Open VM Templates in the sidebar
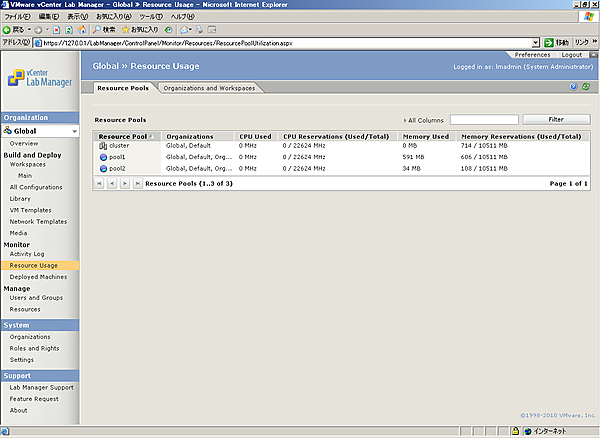The image size is (600, 438). click(31, 210)
